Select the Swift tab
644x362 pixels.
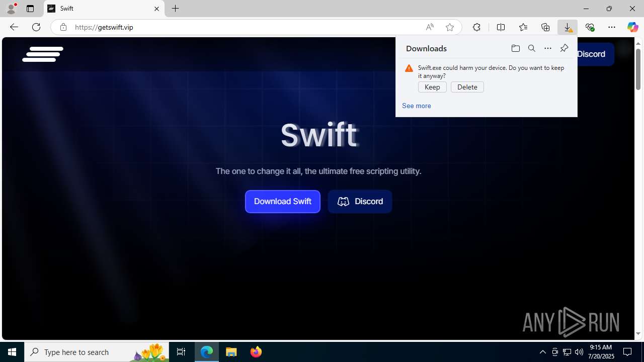coord(104,9)
